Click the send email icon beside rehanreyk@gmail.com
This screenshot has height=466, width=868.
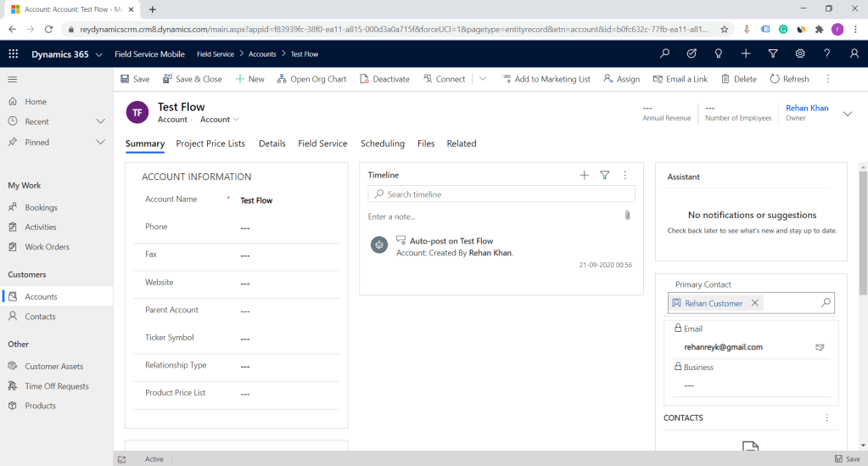click(x=820, y=347)
